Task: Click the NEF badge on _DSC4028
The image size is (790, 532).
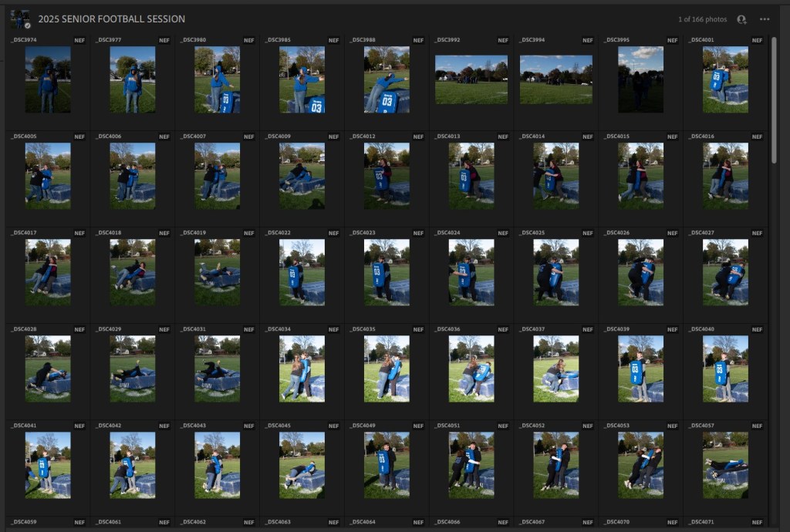Action: click(79, 329)
